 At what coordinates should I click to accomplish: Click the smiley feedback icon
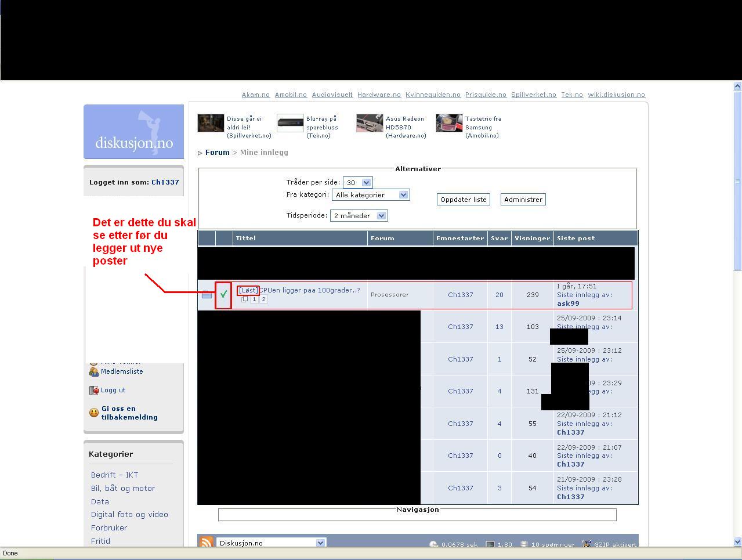[x=94, y=413]
